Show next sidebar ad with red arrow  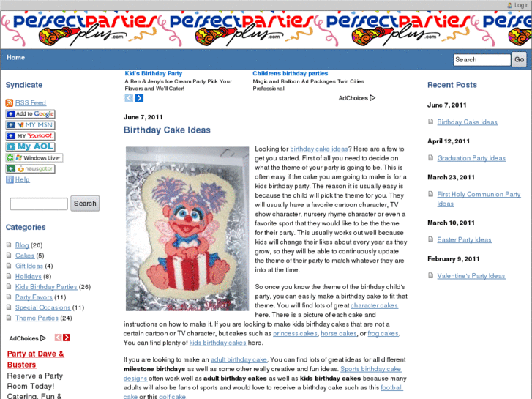tap(67, 338)
